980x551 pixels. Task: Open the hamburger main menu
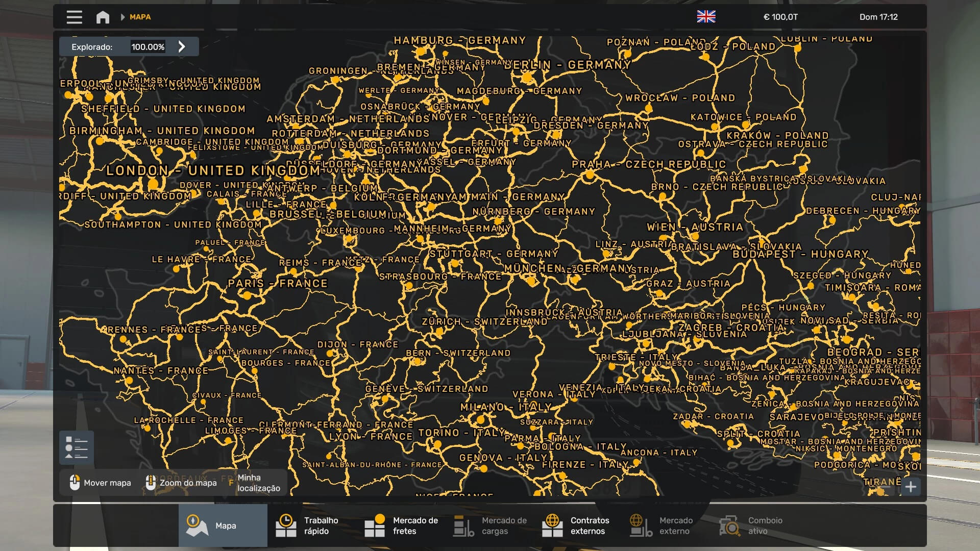point(74,17)
